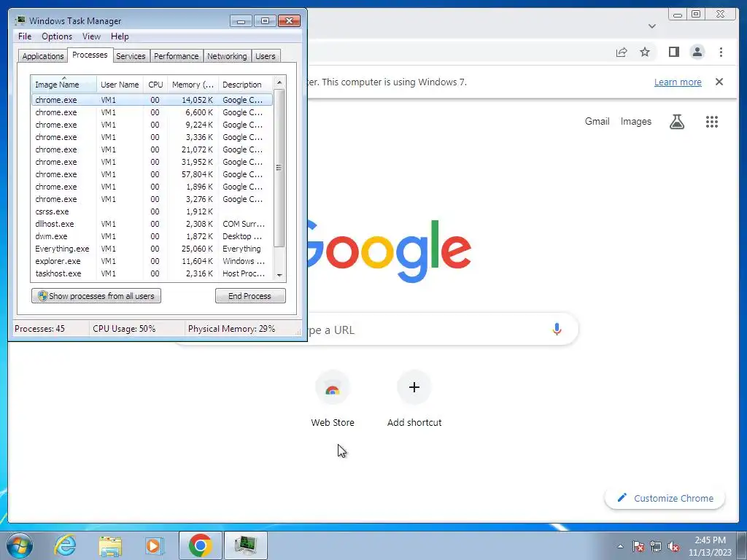Screen dimensions: 747x560
Task: Open Chrome three-dot menu
Action: [721, 52]
